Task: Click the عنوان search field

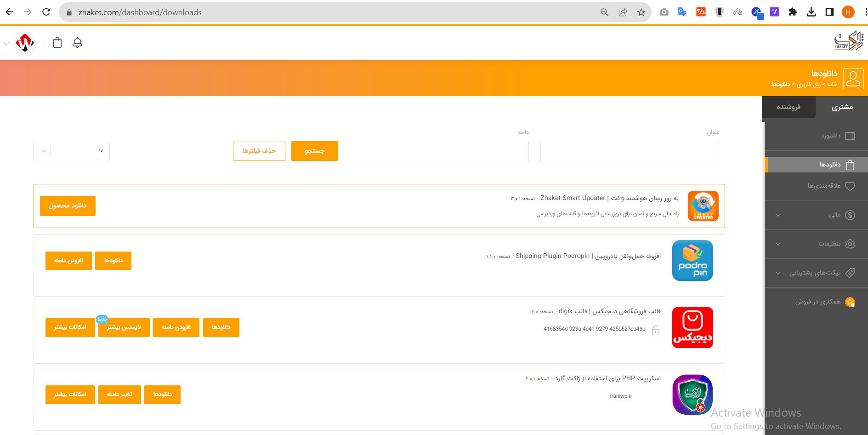Action: coord(630,151)
